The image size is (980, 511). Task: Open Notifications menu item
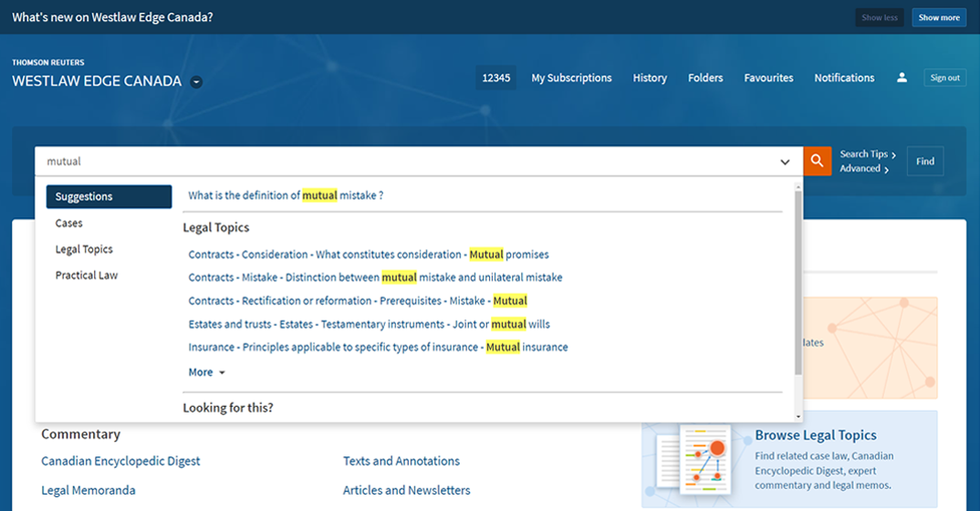click(844, 78)
